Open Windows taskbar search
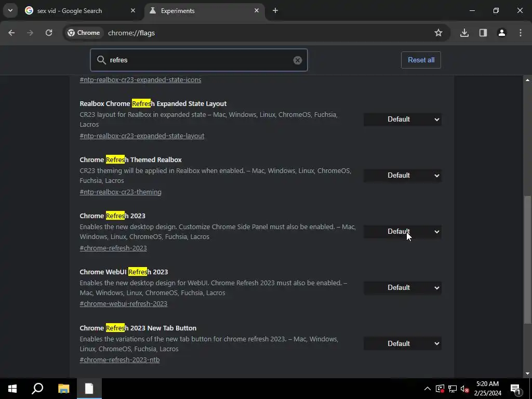The width and height of the screenshot is (532, 399). point(37,389)
